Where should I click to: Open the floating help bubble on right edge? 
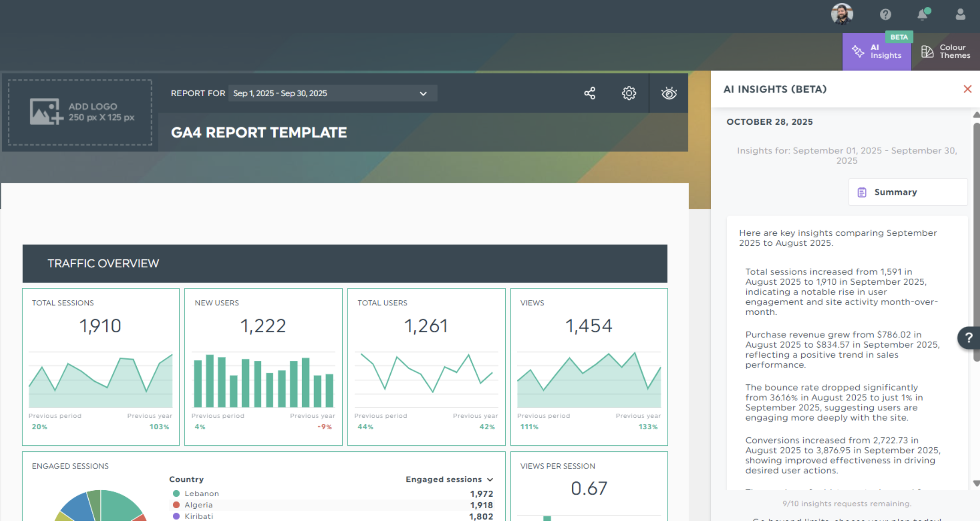point(969,338)
